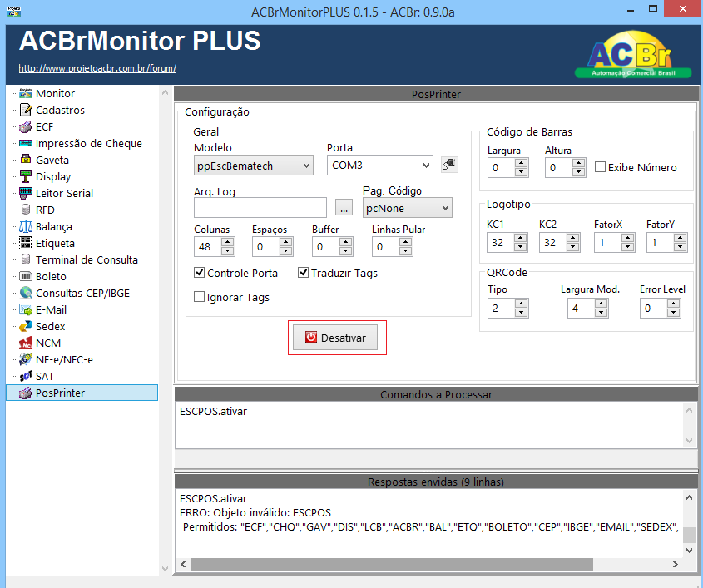Increase the QRCode Error Level value
703x588 pixels.
(673, 304)
